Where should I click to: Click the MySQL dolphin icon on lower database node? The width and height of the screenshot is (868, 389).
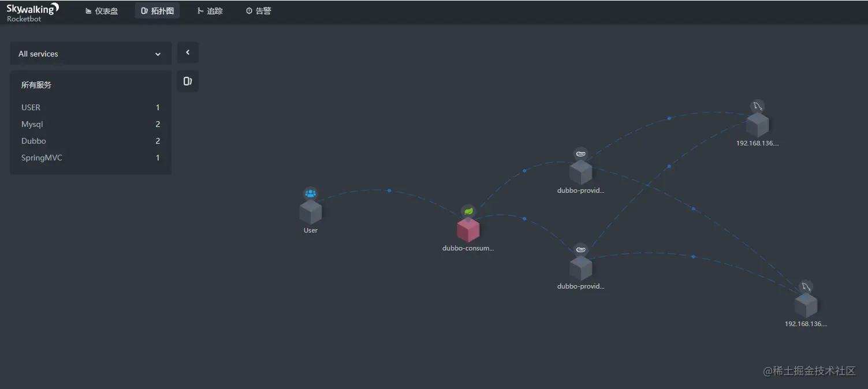pos(806,287)
